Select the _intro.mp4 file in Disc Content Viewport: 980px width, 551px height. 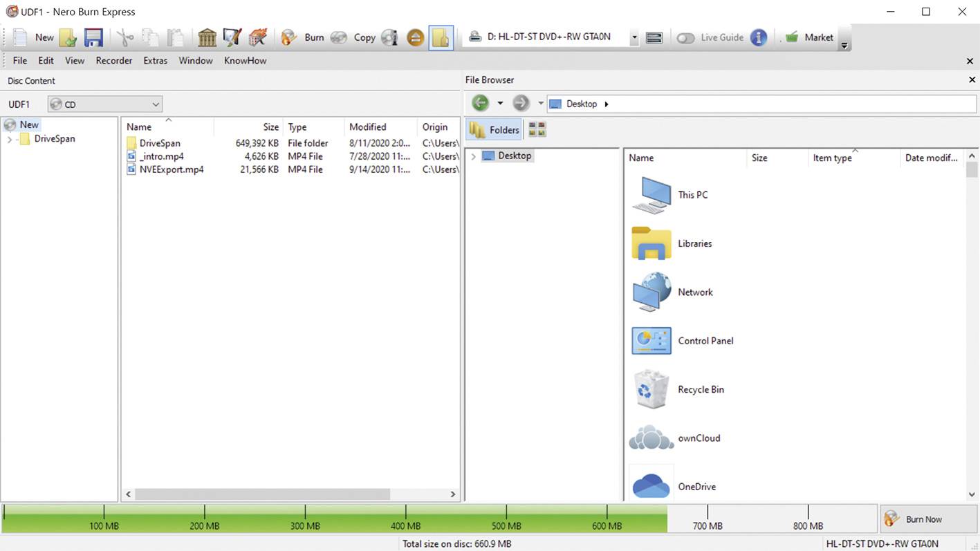coord(161,156)
